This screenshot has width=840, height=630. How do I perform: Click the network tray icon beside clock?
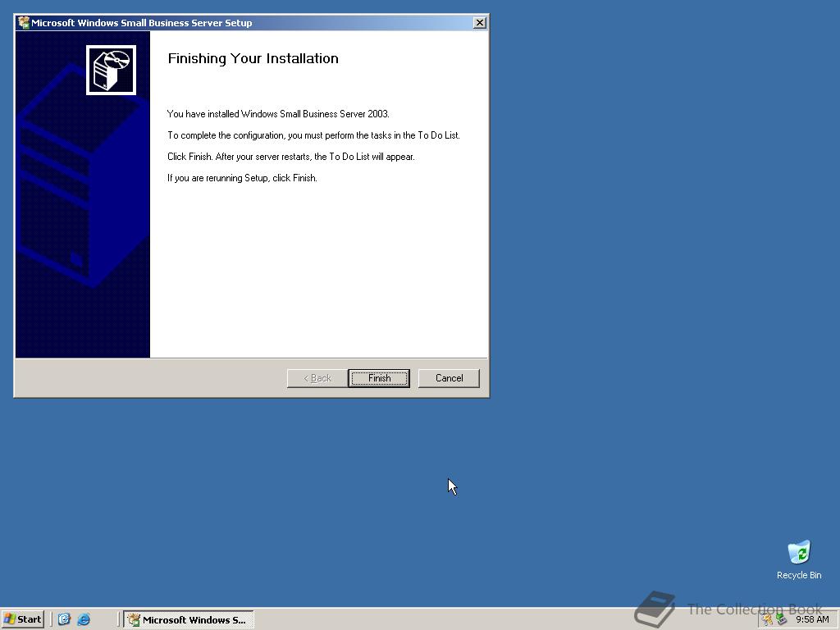pos(782,620)
